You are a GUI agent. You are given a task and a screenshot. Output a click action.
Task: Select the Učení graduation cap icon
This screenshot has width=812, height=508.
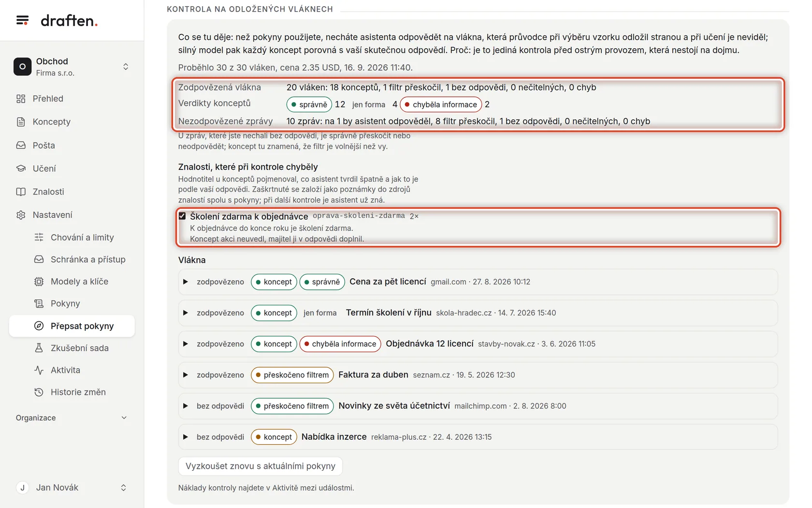(x=21, y=168)
